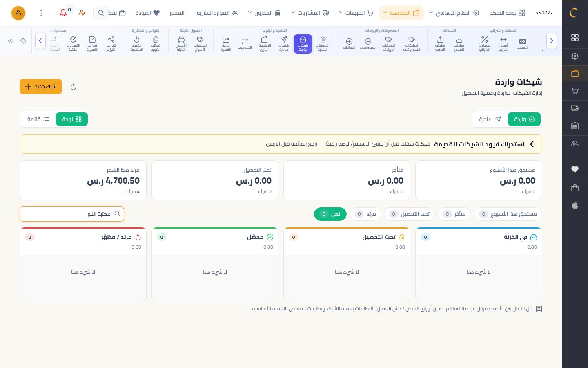Select شيكات واردة highlighted ribbon icon
Image resolution: width=588 pixels, height=368 pixels.
click(303, 44)
